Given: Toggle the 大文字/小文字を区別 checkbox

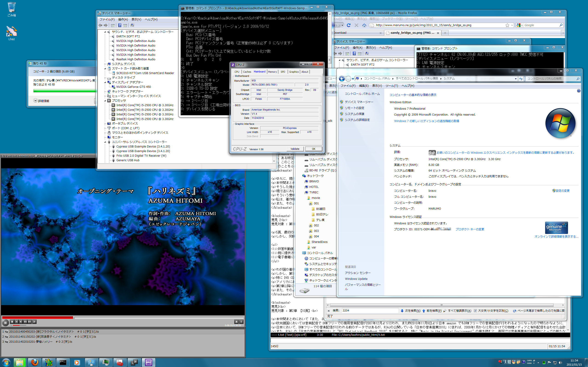Looking at the screenshot, I should click(x=475, y=311).
